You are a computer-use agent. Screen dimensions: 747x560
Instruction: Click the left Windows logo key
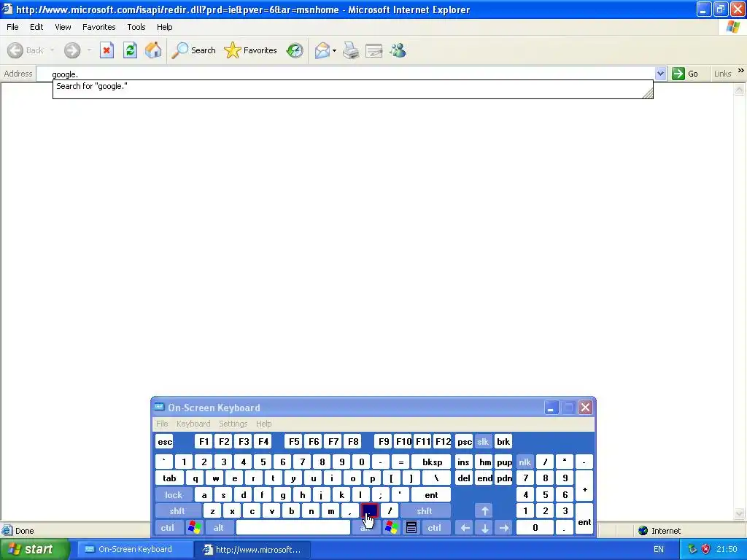click(194, 528)
